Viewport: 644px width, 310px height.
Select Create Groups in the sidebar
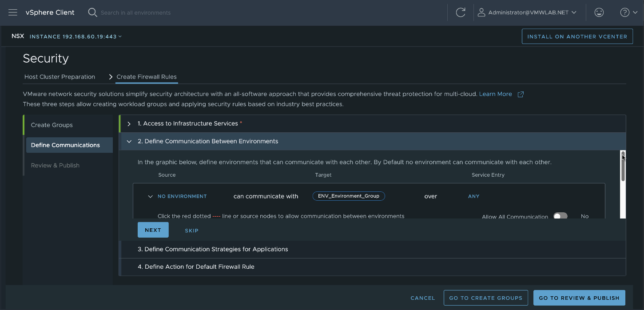(x=52, y=125)
